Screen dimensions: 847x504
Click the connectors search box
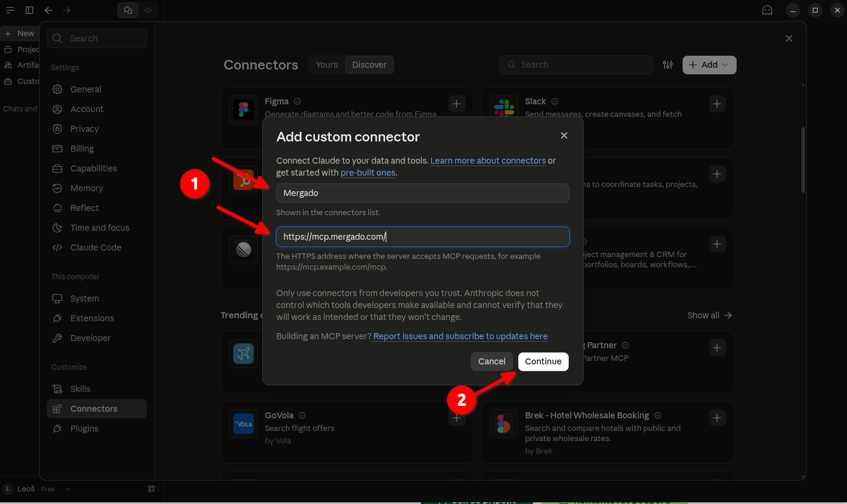(576, 65)
